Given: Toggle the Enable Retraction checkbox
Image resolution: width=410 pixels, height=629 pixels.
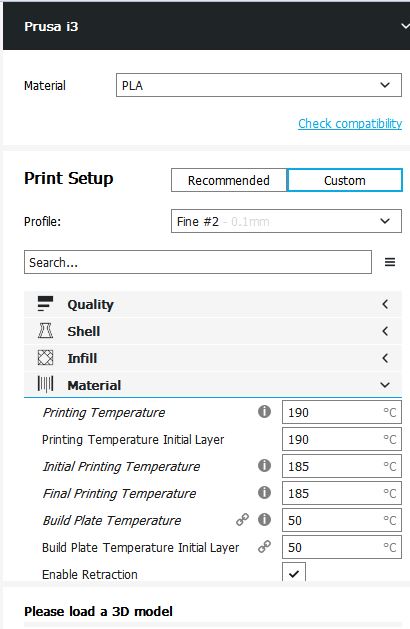Looking at the screenshot, I should click(x=294, y=573).
